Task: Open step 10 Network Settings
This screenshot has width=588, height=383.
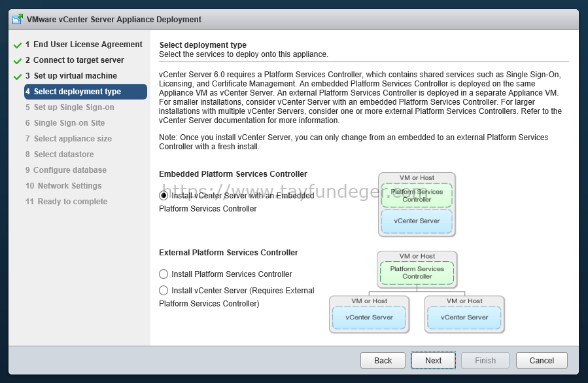Action: coord(63,186)
